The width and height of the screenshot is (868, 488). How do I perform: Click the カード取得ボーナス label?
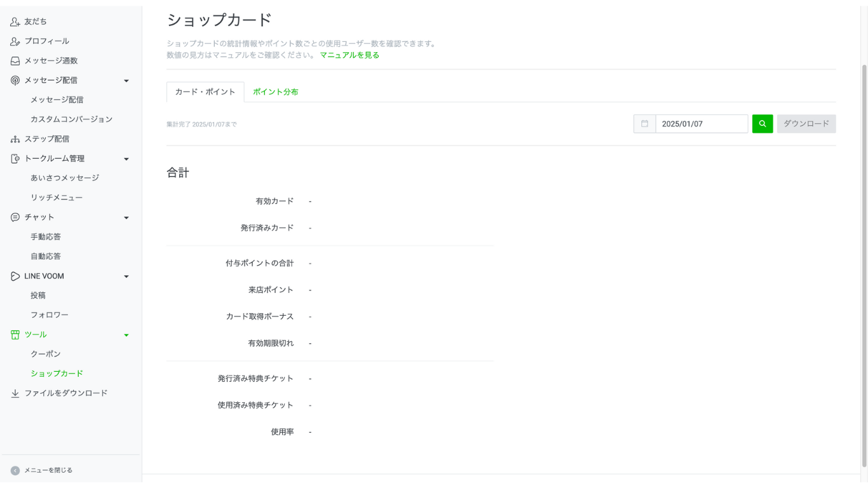point(260,316)
